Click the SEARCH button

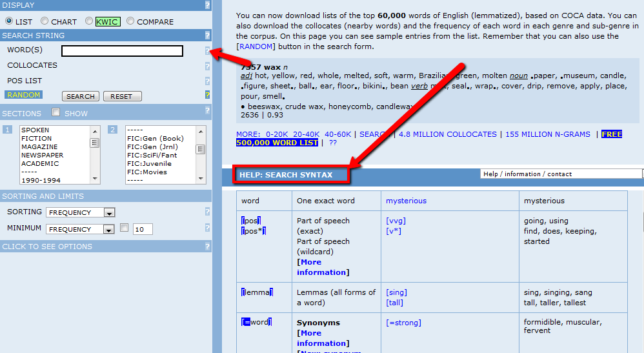pos(81,96)
